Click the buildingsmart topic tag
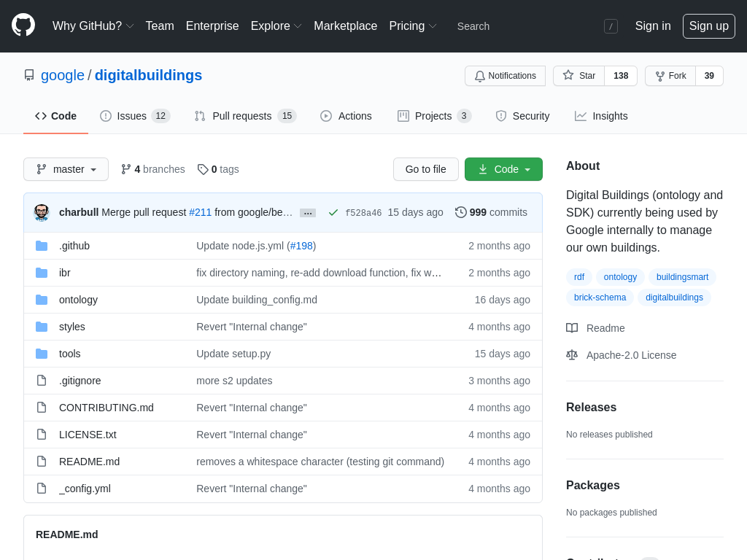Screen dimensions: 747x560 [x=682, y=277]
